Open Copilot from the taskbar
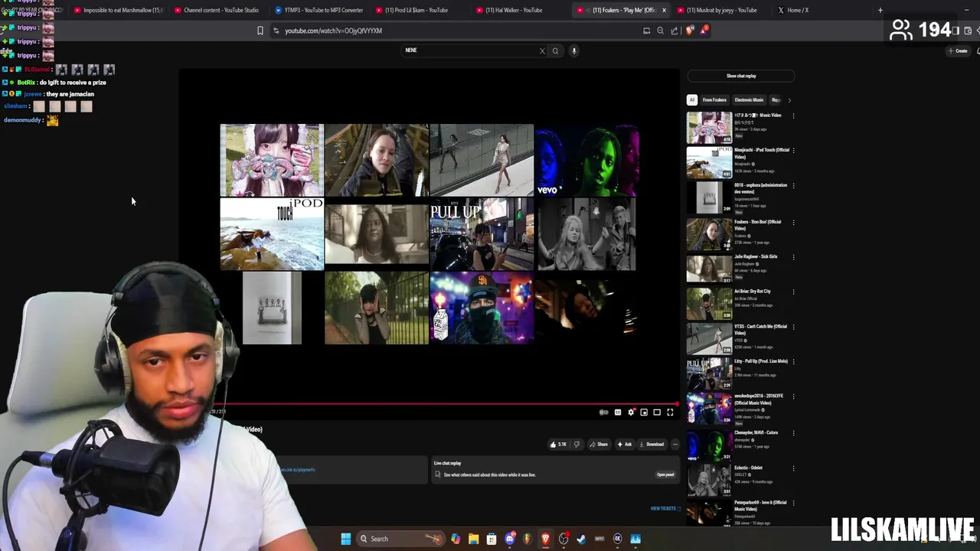The width and height of the screenshot is (980, 551). [x=456, y=539]
